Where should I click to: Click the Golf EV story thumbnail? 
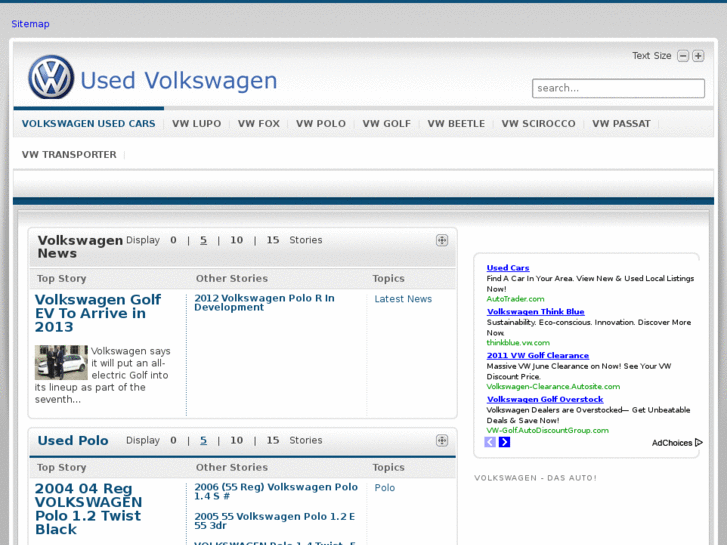coord(61,362)
